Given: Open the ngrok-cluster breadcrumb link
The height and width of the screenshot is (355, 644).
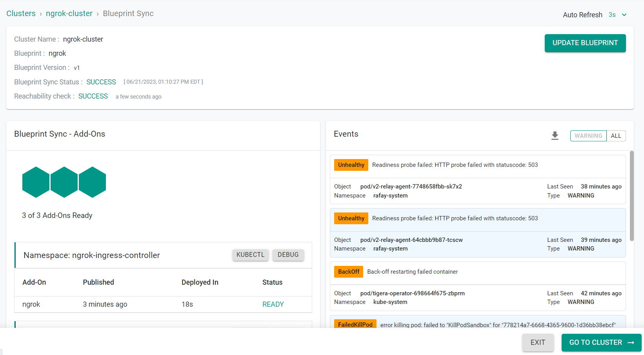Looking at the screenshot, I should 69,13.
